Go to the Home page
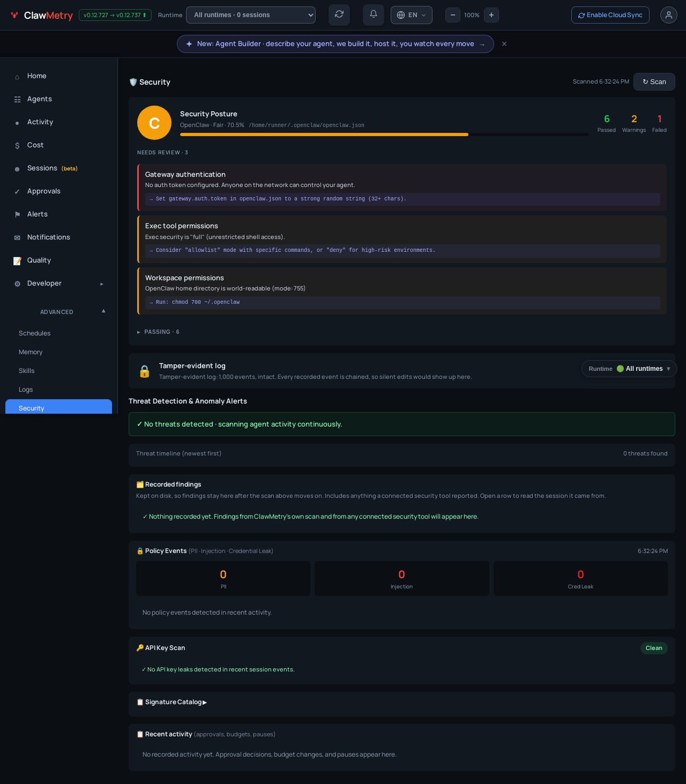 click(58, 76)
